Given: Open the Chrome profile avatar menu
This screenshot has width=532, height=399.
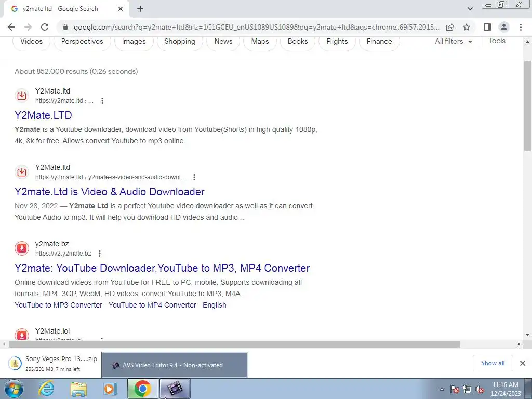Looking at the screenshot, I should (504, 27).
